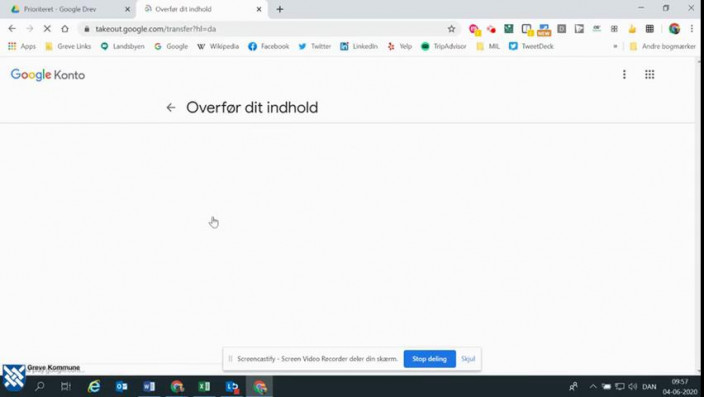Go back with the browser back arrow
The height and width of the screenshot is (397, 704).
tap(12, 29)
